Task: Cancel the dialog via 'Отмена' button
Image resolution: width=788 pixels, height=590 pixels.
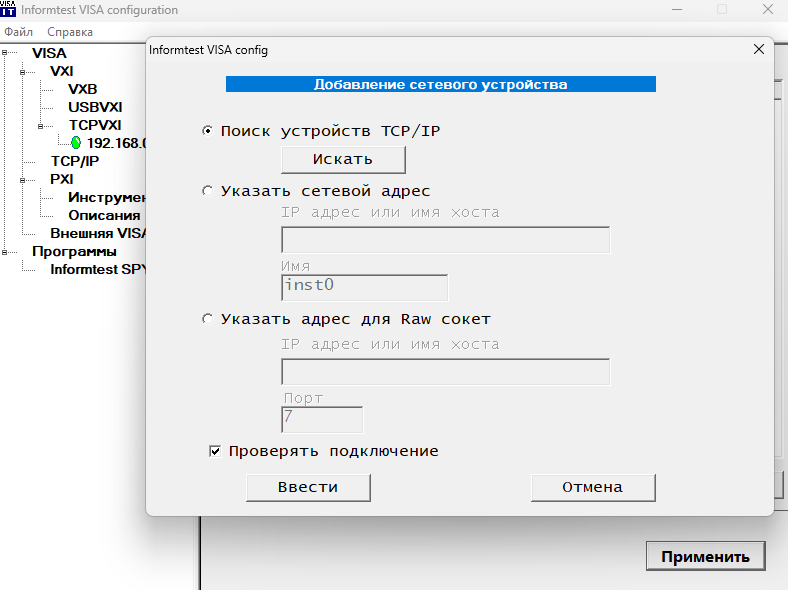Action: pyautogui.click(x=593, y=487)
